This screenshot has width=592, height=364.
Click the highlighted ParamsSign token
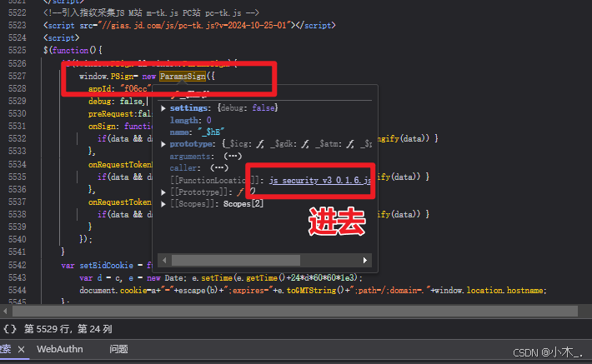pyautogui.click(x=183, y=76)
